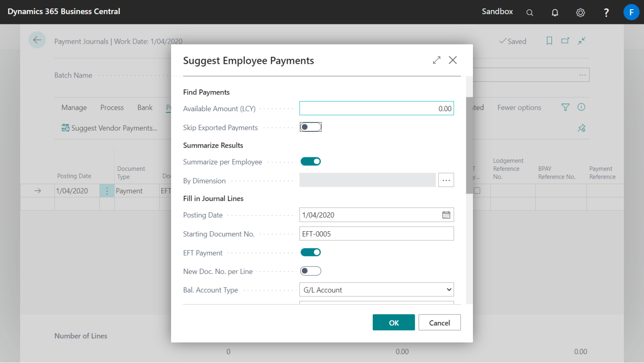Viewport: 644px width, 363px height.
Task: Open the filter pane icon
Action: tap(565, 107)
